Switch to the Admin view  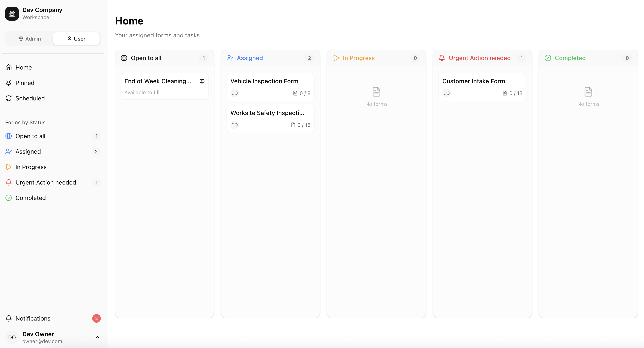(x=30, y=38)
